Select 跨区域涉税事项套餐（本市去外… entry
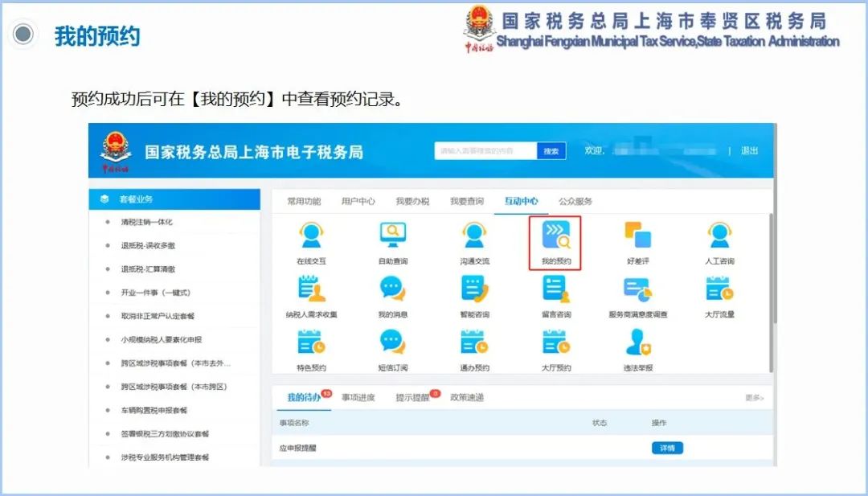The height and width of the screenshot is (496, 868). [176, 363]
